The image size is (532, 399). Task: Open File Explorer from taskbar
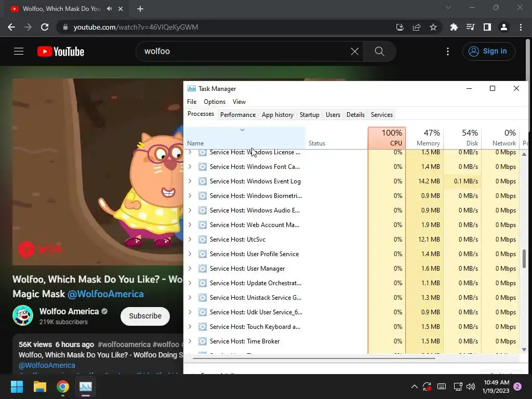click(x=39, y=387)
